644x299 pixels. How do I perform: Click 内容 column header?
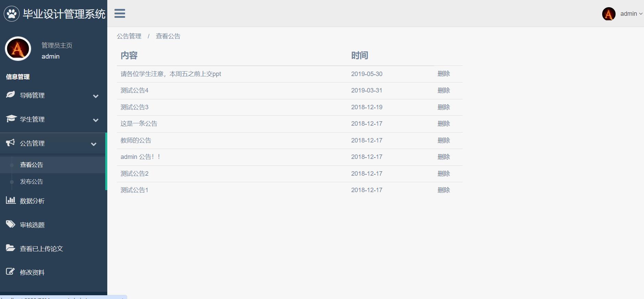coord(129,55)
